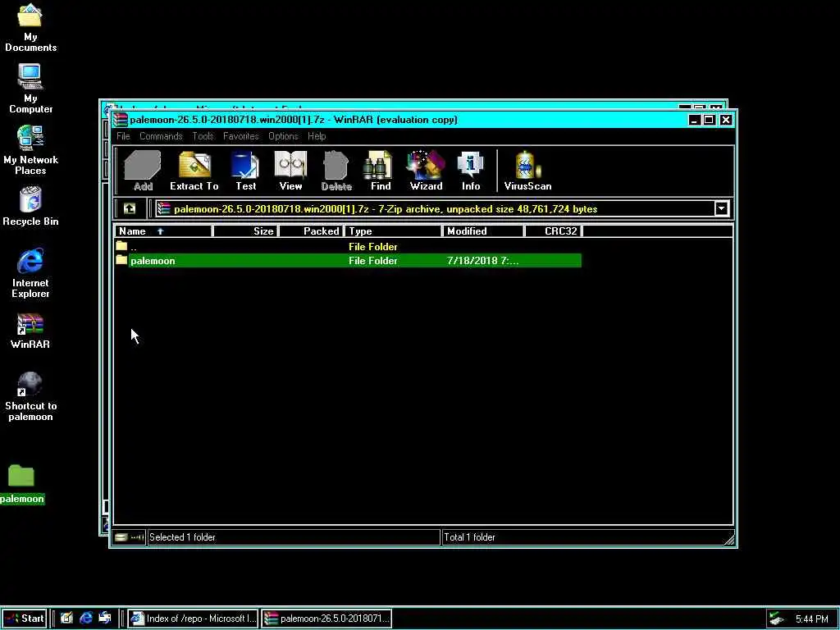The width and height of the screenshot is (840, 630).
Task: Click the Delete toolbar icon
Action: (x=336, y=171)
